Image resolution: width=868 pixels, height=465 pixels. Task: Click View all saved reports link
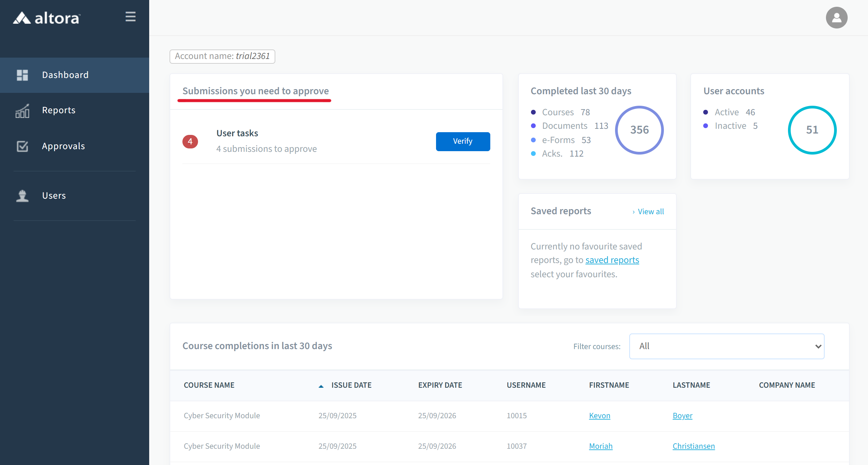pos(650,212)
